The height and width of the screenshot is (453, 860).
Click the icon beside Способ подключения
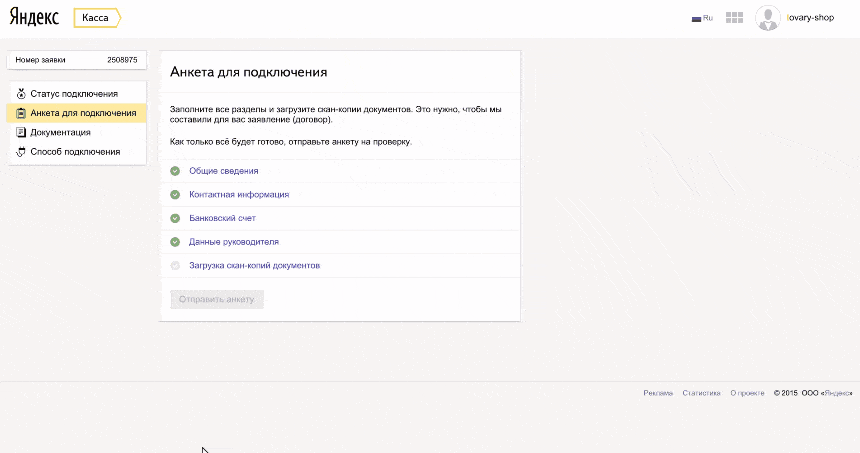coord(21,152)
